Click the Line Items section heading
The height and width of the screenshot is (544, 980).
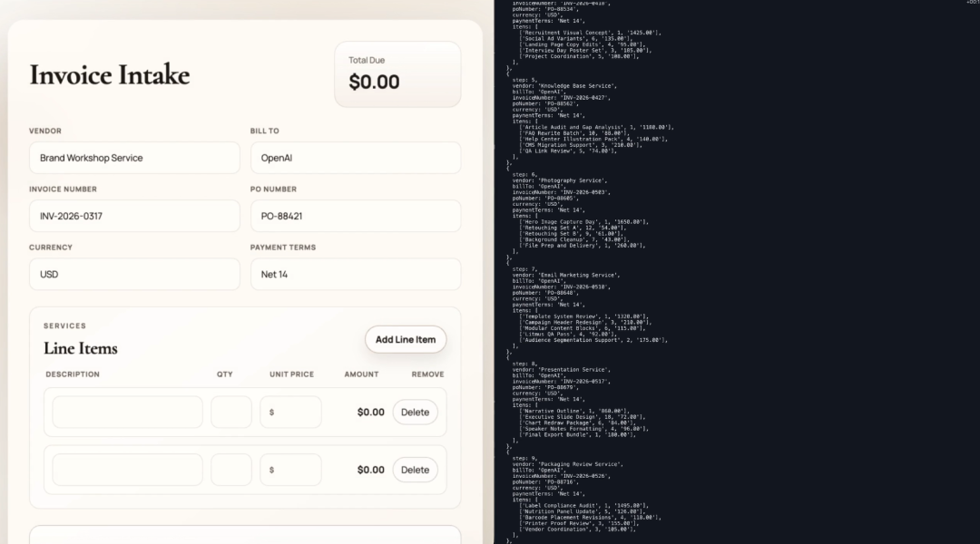click(x=81, y=348)
